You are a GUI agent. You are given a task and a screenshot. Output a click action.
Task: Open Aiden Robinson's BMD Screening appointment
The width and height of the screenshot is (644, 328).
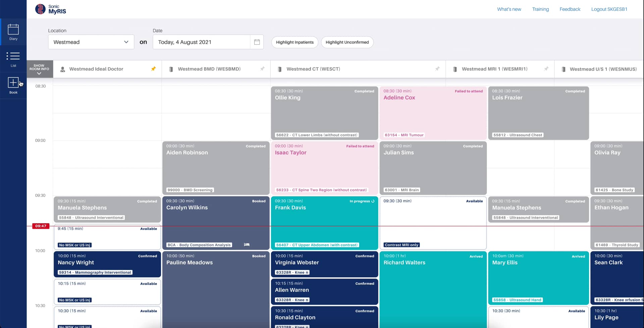pos(216,168)
